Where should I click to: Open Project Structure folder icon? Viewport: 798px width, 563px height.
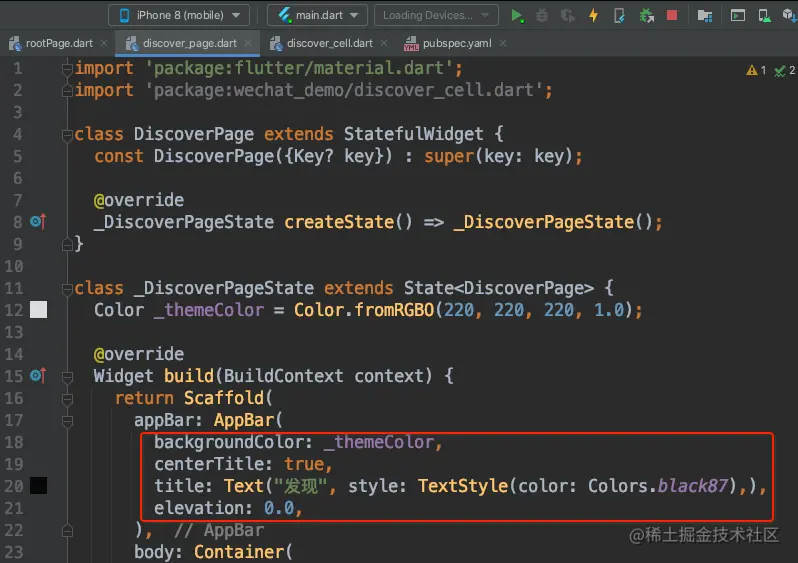705,15
